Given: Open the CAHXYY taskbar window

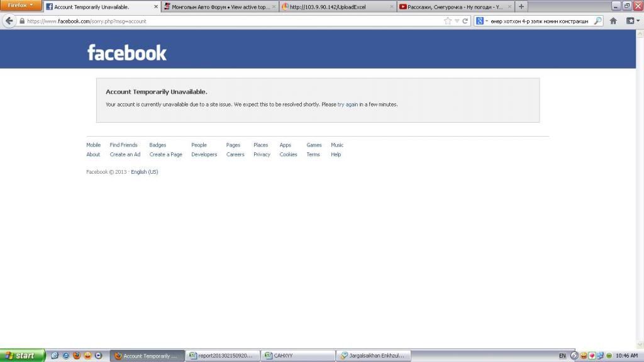Looking at the screenshot, I should point(298,356).
